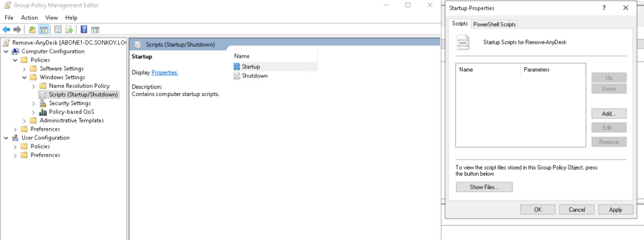Click the grey Forward arrow in toolbar

click(17, 30)
